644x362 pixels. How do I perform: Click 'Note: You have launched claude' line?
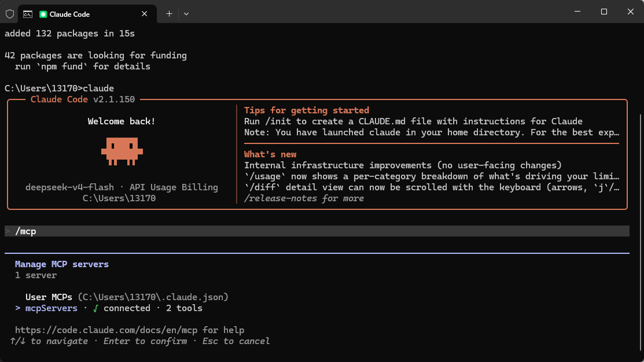point(432,132)
